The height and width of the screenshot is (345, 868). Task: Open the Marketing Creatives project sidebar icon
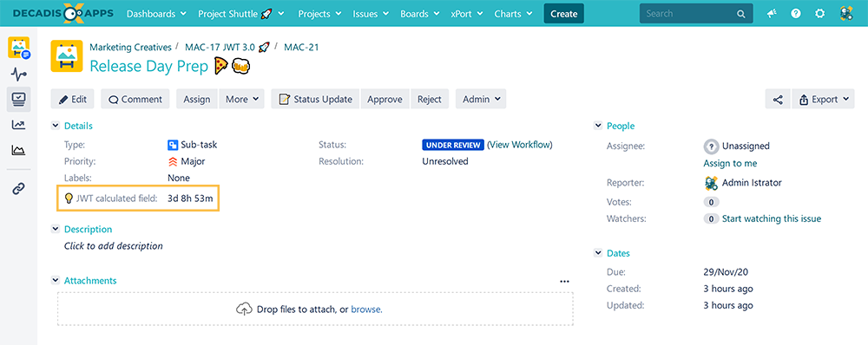19,48
